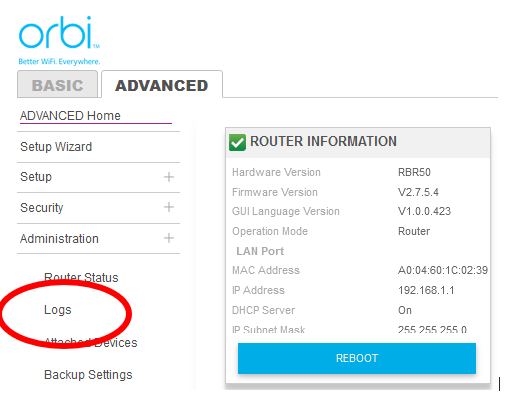
Task: Click the ROUTER INFORMATION panel header
Action: click(x=358, y=143)
